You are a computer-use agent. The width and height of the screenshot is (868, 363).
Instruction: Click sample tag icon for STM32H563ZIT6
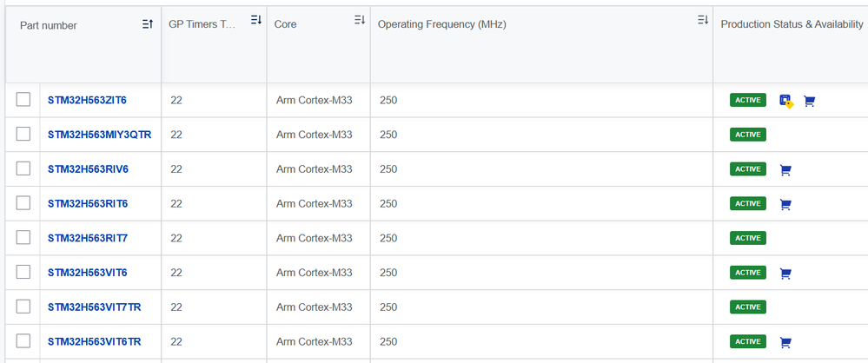pos(786,102)
